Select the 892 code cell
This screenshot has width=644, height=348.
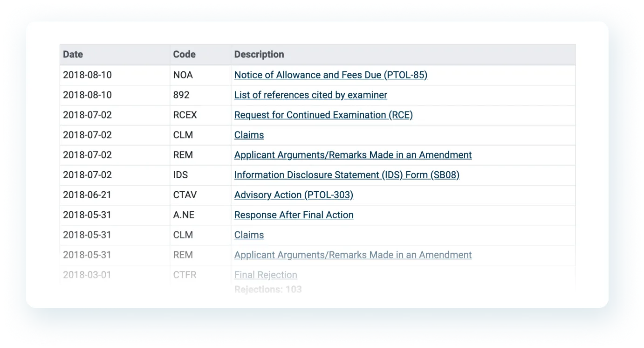(181, 95)
